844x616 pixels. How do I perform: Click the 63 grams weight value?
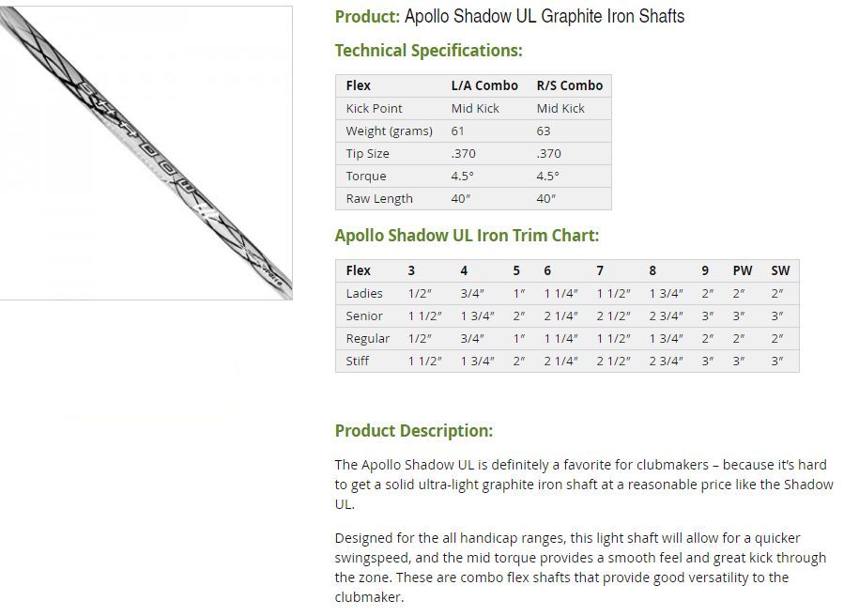coord(544,131)
